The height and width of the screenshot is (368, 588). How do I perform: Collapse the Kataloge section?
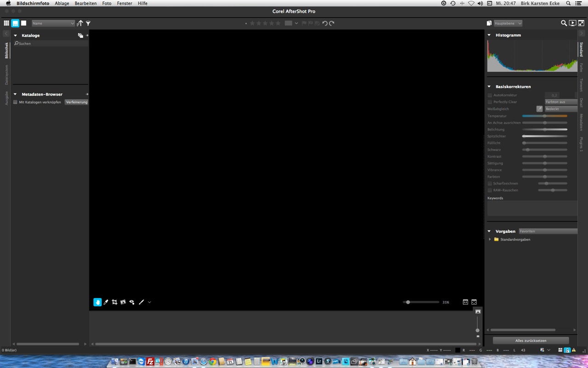pos(15,35)
